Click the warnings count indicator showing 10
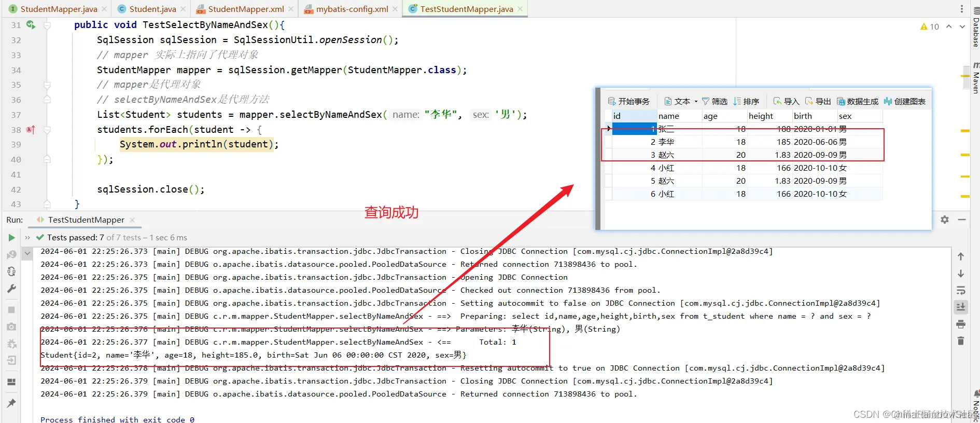The image size is (980, 423). point(930,26)
